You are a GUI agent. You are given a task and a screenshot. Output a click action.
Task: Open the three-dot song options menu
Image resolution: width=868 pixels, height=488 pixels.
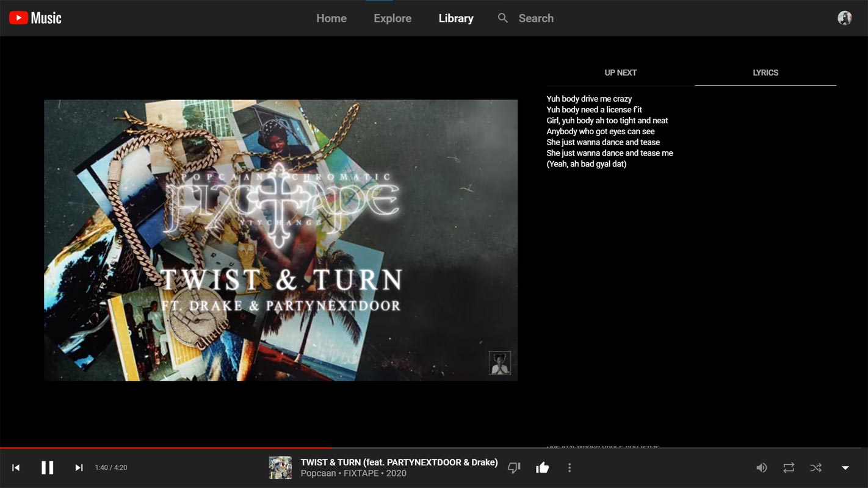(x=570, y=468)
